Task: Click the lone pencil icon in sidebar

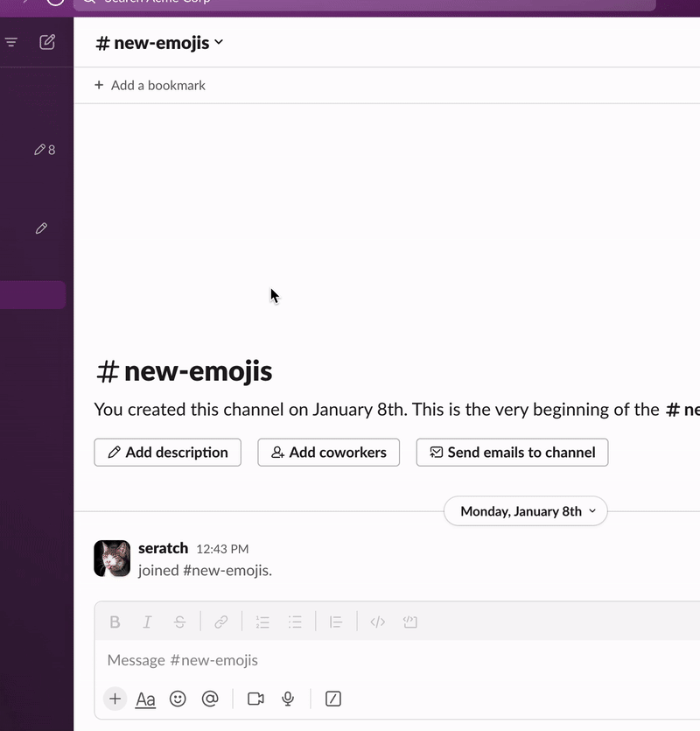Action: (41, 228)
